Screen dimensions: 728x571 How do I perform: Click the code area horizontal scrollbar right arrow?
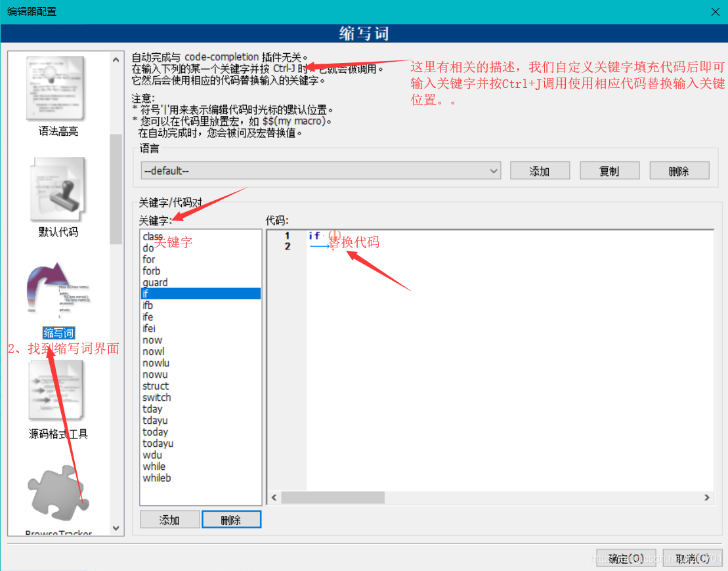coord(708,497)
